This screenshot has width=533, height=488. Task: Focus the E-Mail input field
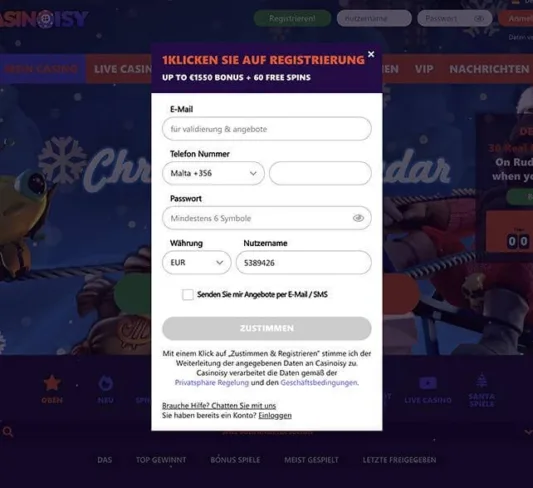pyautogui.click(x=267, y=129)
